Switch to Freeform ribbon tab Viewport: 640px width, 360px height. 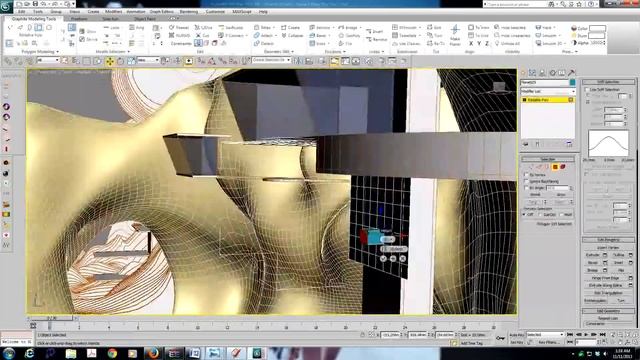(x=79, y=19)
